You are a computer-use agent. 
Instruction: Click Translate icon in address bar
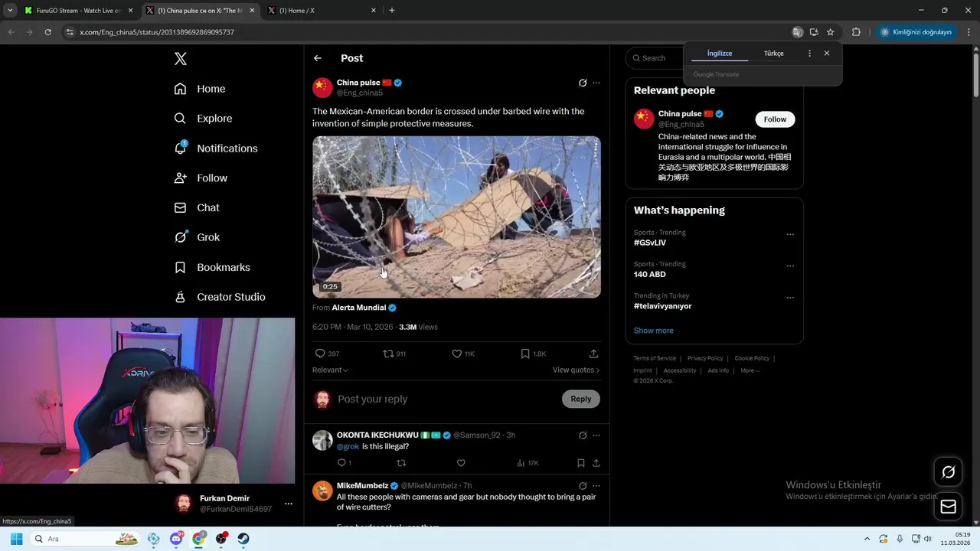pos(797,32)
